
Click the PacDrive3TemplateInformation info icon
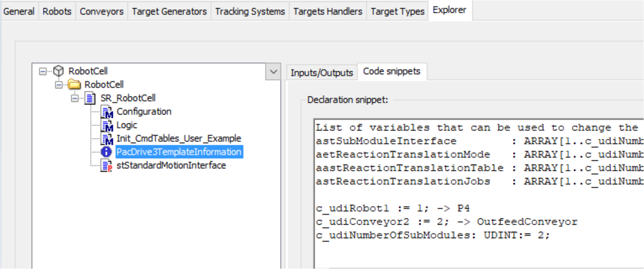pyautogui.click(x=107, y=152)
